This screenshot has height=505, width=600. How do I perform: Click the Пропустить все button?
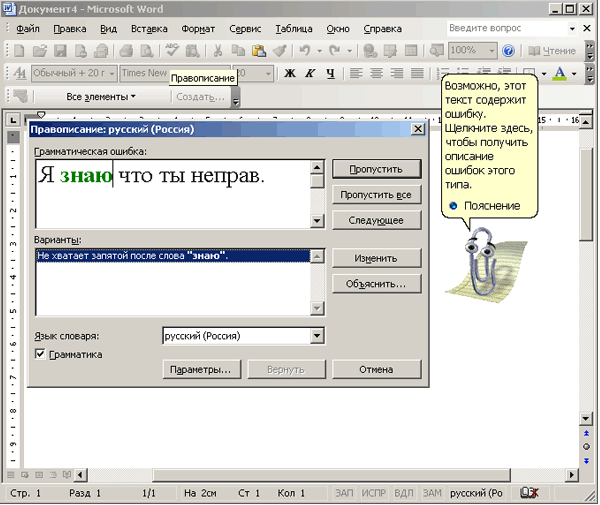[377, 195]
